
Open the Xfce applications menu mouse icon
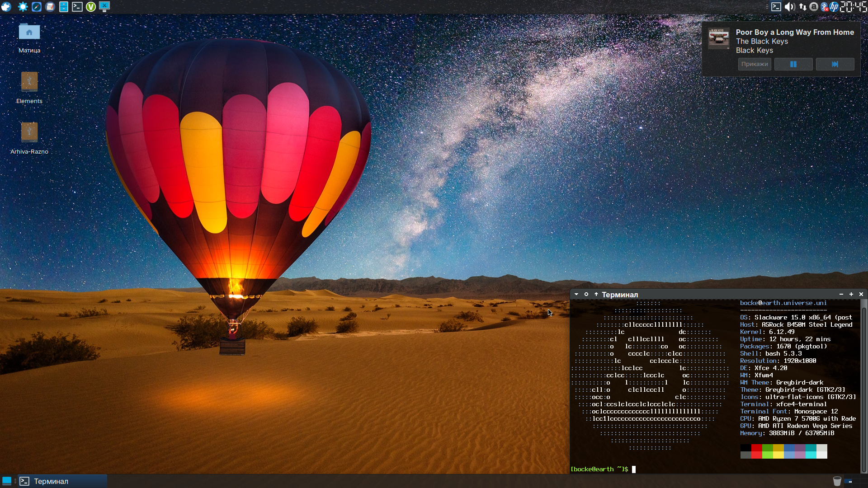(x=6, y=6)
